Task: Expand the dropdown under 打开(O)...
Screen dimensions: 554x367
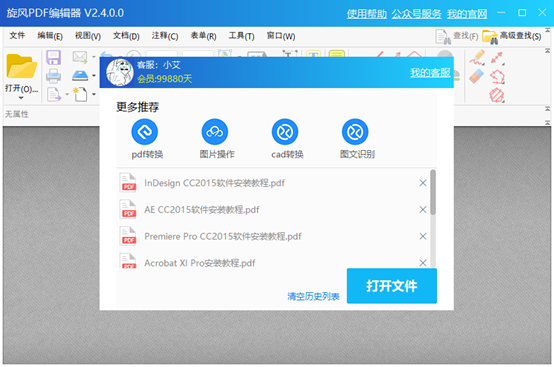Action: click(x=21, y=98)
